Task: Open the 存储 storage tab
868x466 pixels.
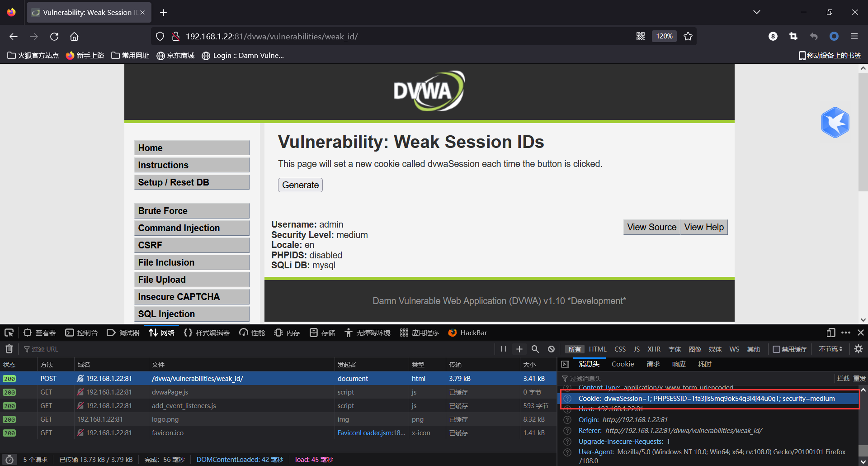Action: [x=322, y=333]
